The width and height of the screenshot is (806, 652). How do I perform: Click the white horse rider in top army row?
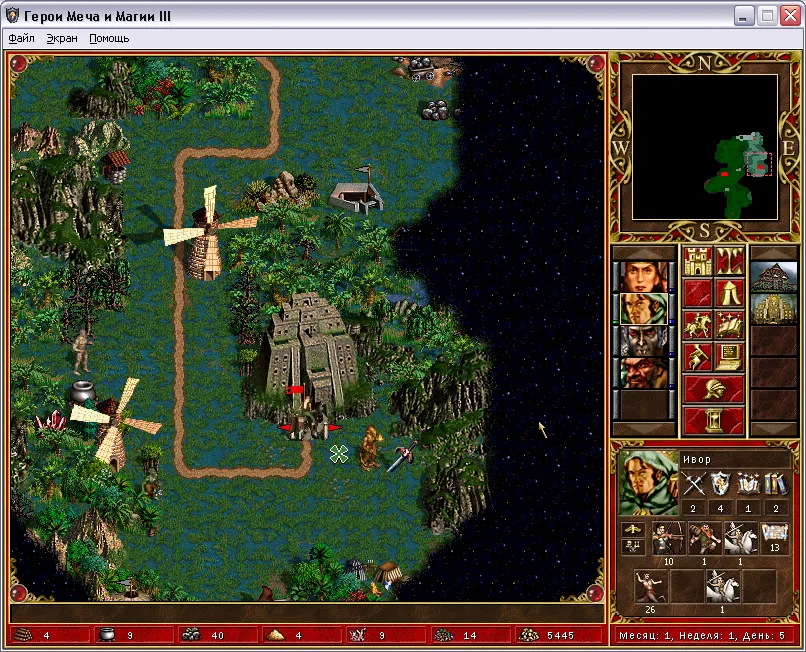tap(740, 538)
